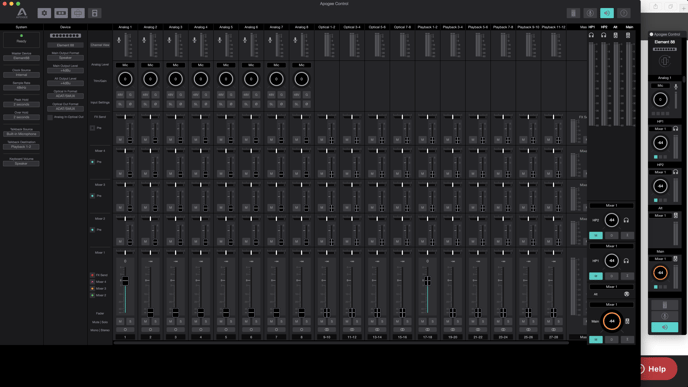Toggle group button on Analog 5
688x387 pixels.
click(x=231, y=95)
